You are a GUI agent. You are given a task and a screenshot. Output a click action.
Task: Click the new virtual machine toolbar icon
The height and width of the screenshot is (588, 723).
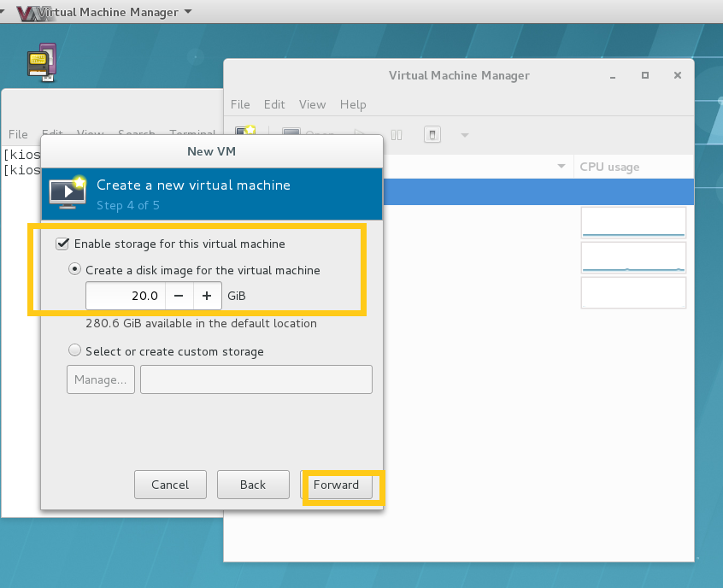click(245, 130)
